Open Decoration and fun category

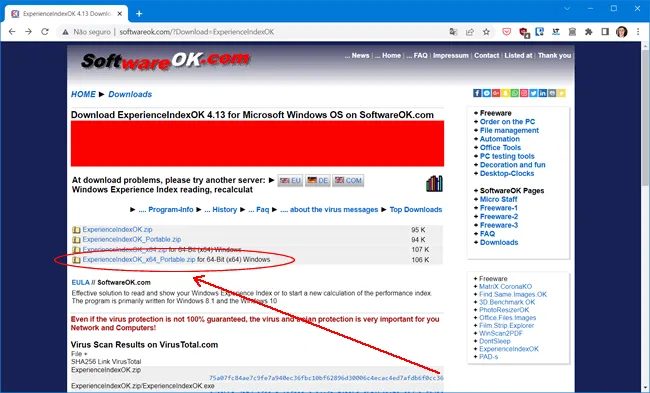pyautogui.click(x=512, y=165)
